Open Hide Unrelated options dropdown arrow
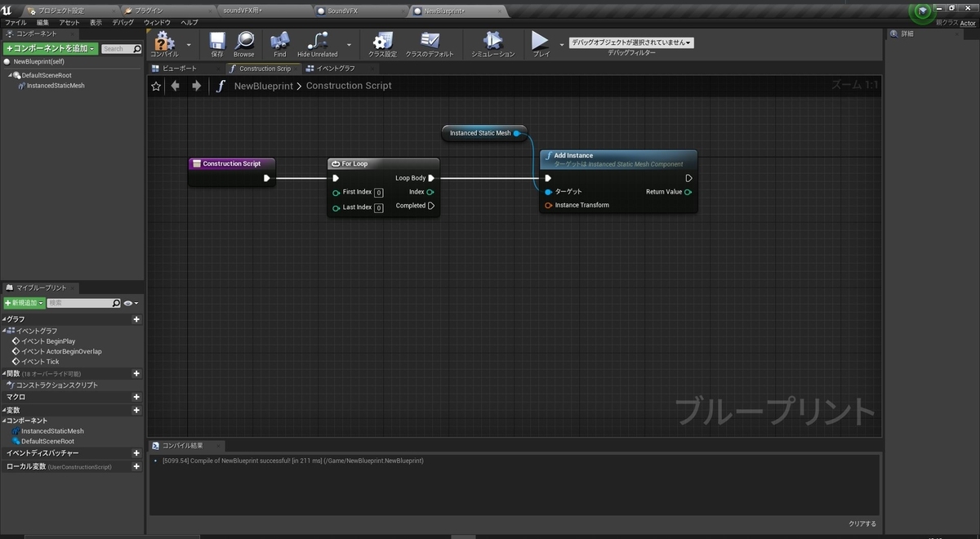The width and height of the screenshot is (980, 539). tap(350, 44)
